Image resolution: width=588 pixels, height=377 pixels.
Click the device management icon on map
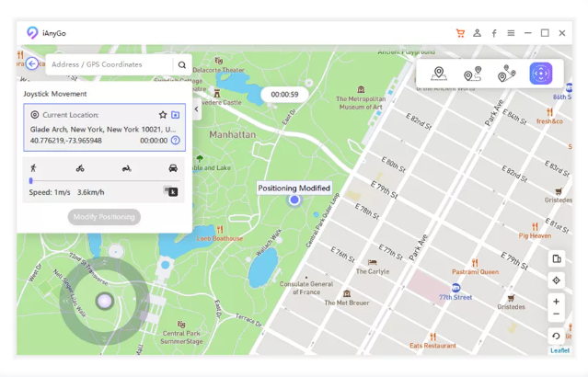click(x=556, y=259)
